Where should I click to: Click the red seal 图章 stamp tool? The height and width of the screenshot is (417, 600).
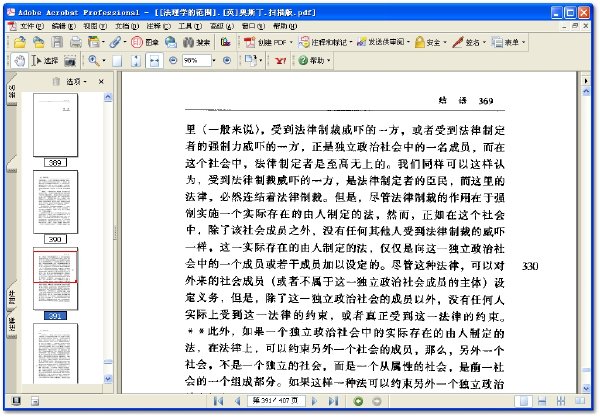pos(144,42)
